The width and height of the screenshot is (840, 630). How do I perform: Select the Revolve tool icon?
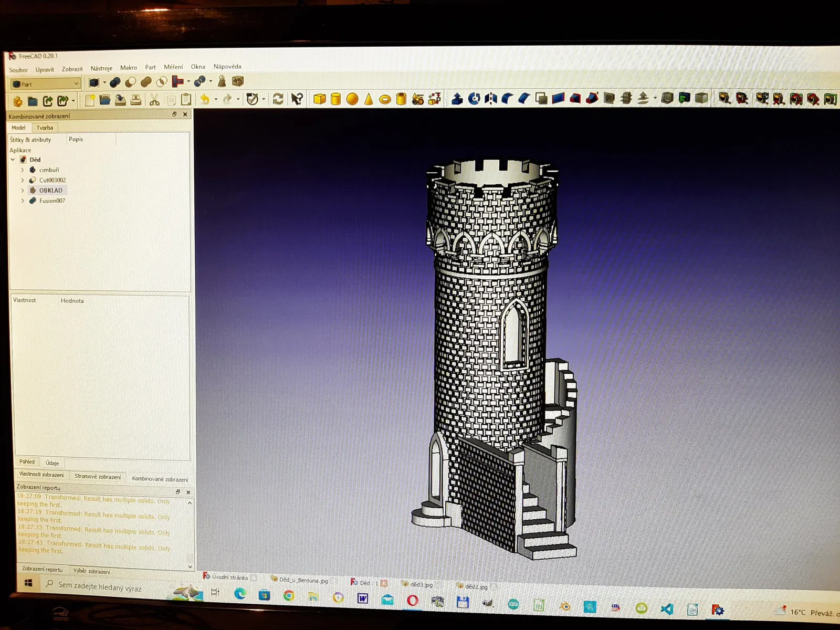[474, 98]
